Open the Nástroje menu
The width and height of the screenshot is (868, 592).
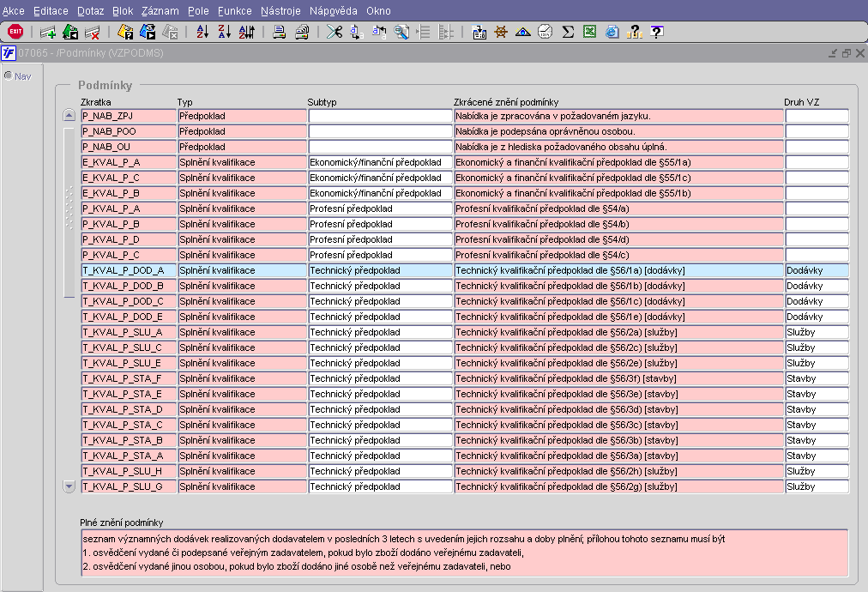(x=280, y=11)
